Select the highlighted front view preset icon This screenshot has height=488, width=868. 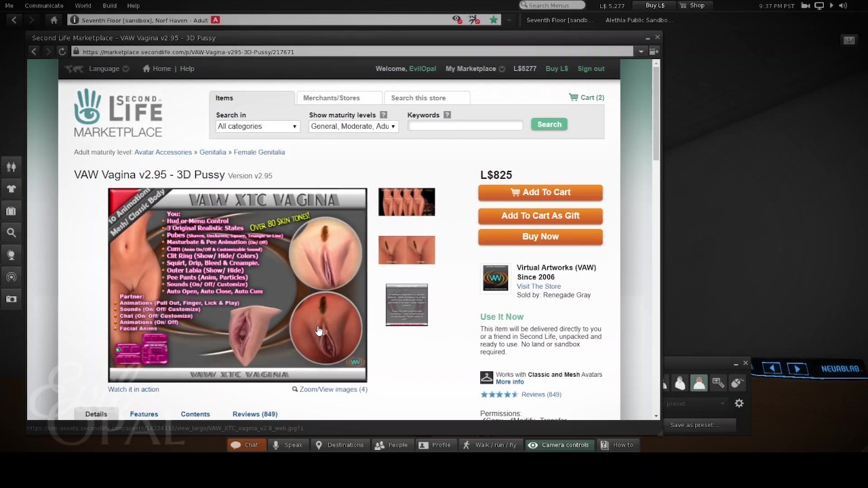698,384
